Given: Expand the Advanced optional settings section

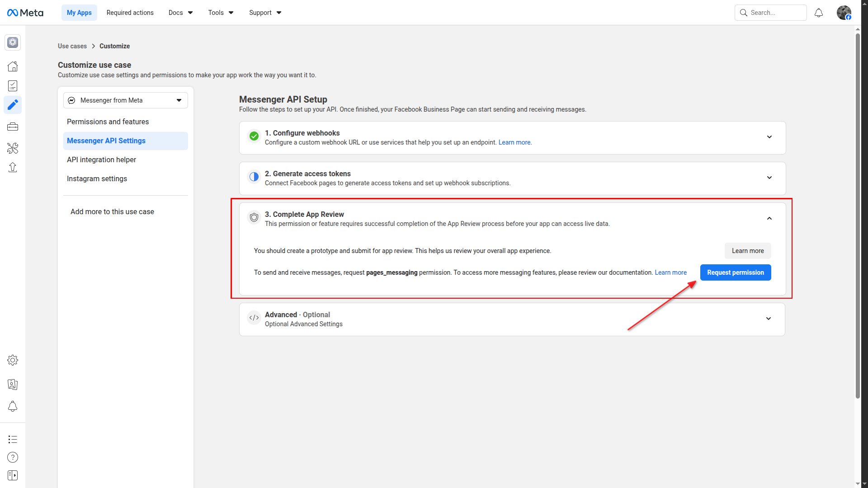Looking at the screenshot, I should [768, 319].
